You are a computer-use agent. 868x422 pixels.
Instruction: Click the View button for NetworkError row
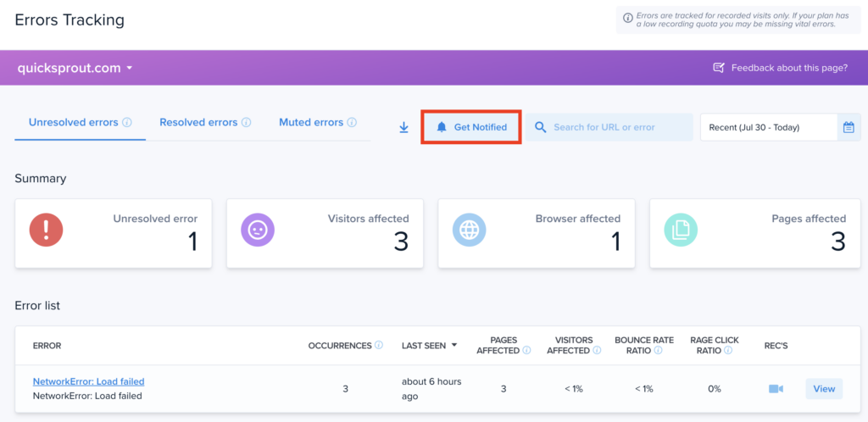(824, 389)
